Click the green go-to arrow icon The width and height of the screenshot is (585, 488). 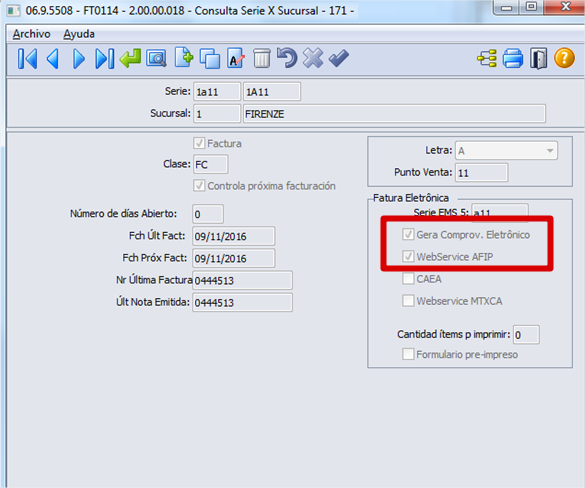click(130, 59)
